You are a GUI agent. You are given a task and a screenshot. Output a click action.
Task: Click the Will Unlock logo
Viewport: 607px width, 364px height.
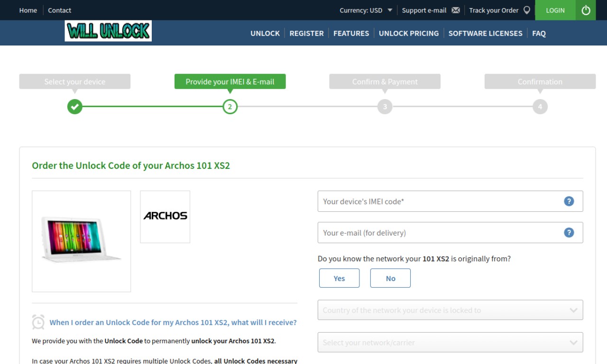point(108,31)
